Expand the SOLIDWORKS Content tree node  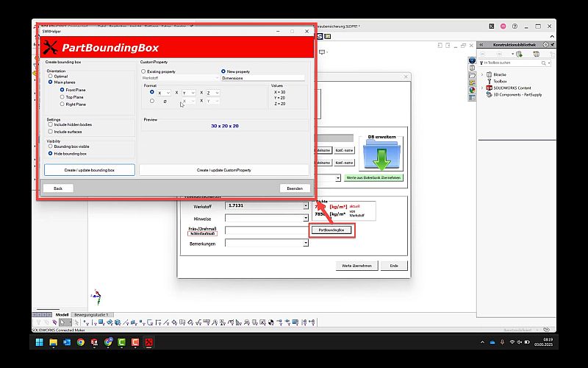[482, 88]
